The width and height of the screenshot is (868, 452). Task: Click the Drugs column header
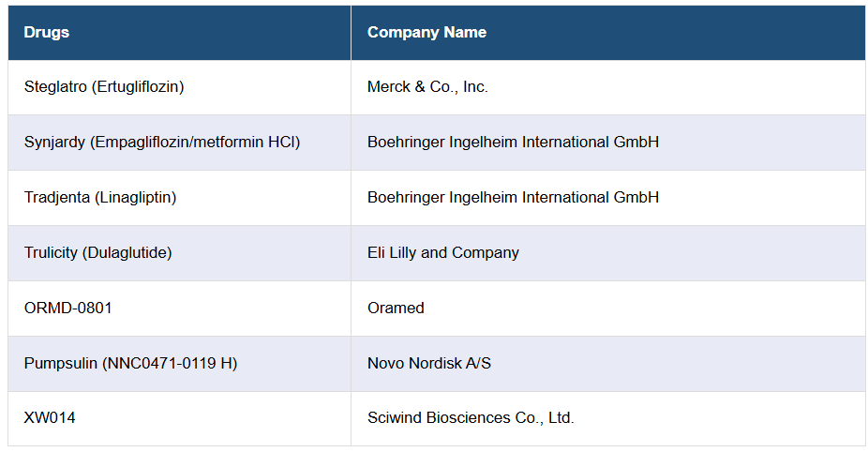47,32
